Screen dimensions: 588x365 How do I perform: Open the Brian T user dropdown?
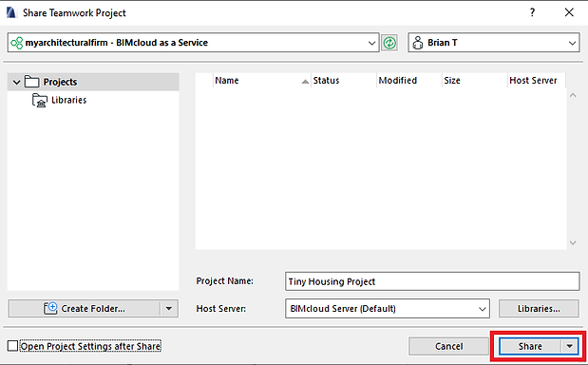tap(572, 43)
